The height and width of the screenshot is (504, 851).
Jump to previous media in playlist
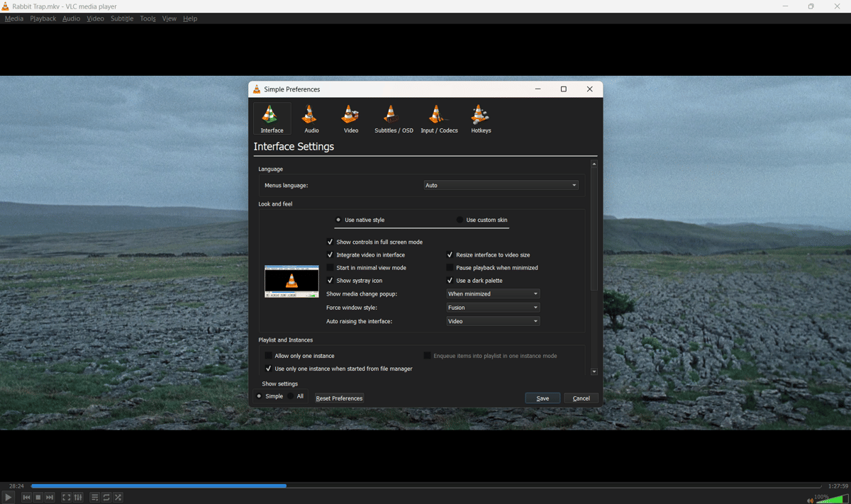pos(26,497)
